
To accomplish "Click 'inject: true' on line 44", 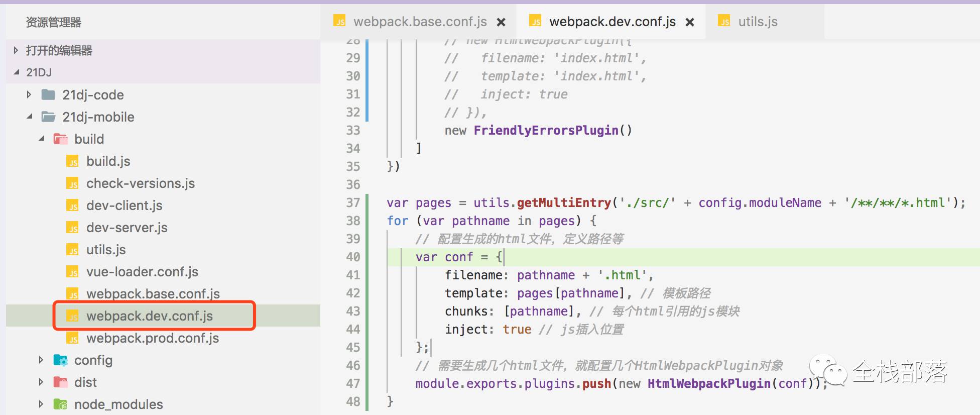I will tap(488, 329).
